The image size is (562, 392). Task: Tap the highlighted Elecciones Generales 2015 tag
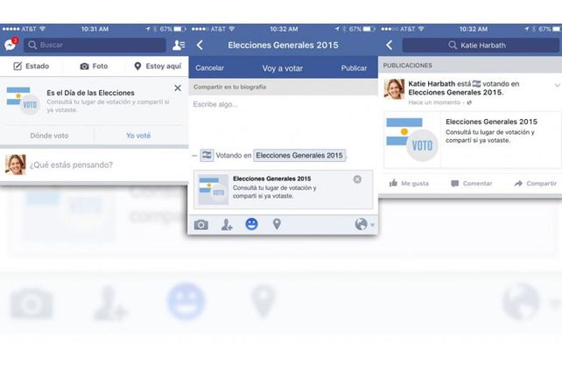click(x=299, y=155)
